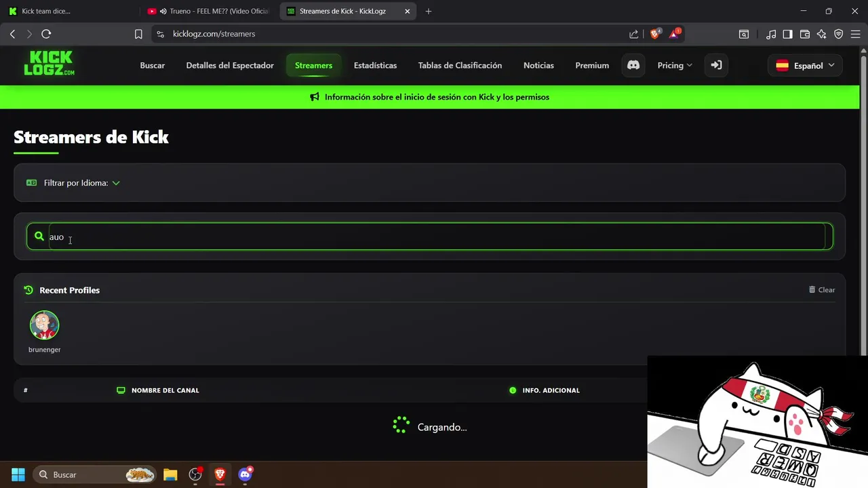Viewport: 868px width, 488px height.
Task: Open the Brave Shields lion icon
Action: coord(655,33)
